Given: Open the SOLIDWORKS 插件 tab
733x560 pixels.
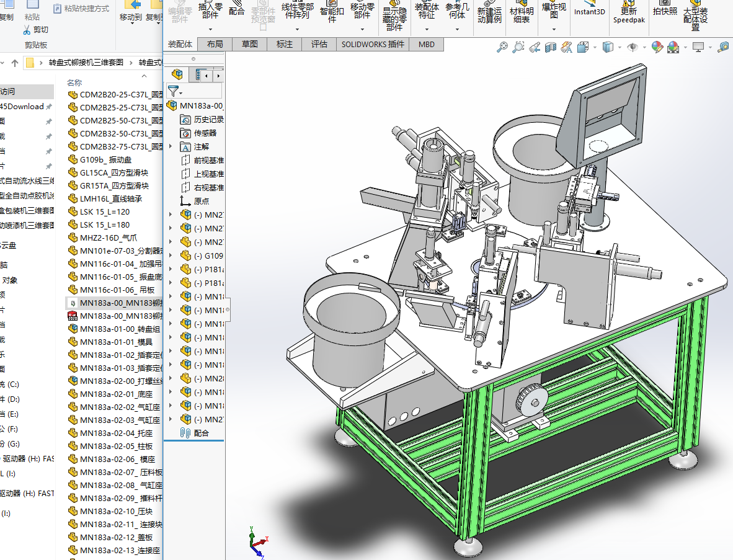Looking at the screenshot, I should coord(373,44).
